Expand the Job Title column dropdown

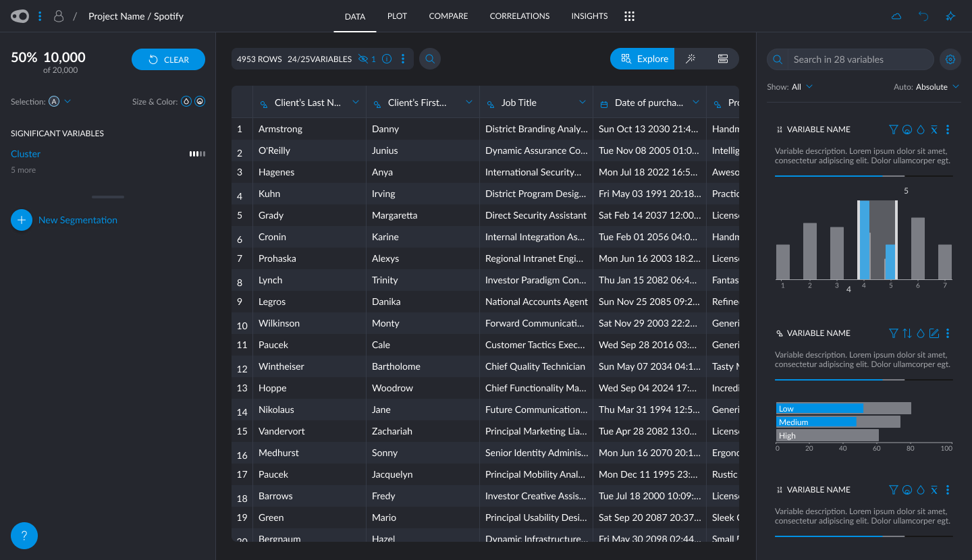coord(583,103)
